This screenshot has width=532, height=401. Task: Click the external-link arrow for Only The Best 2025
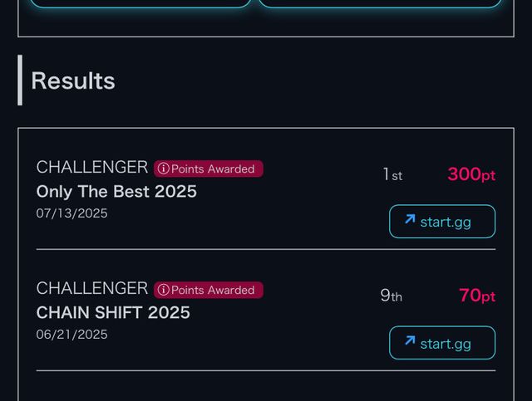point(410,220)
